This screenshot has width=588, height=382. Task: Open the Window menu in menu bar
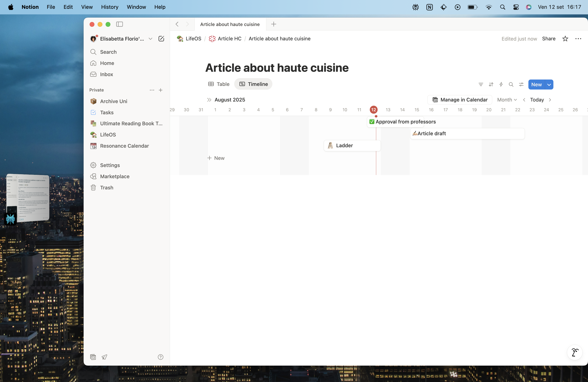(x=136, y=7)
